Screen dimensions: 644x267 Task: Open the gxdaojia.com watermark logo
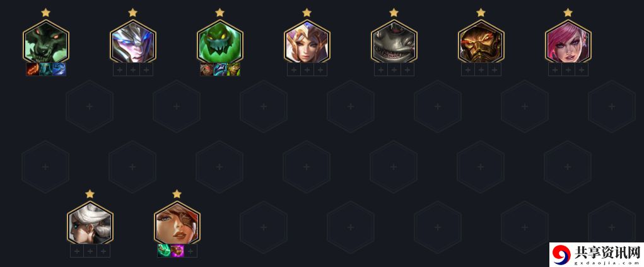click(x=597, y=254)
